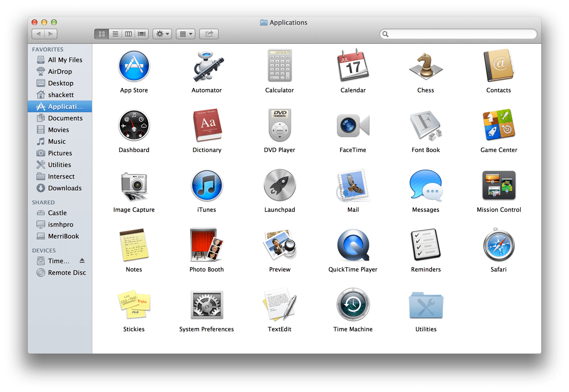Select MerriBook under Shared
This screenshot has width=569, height=392.
(x=60, y=236)
